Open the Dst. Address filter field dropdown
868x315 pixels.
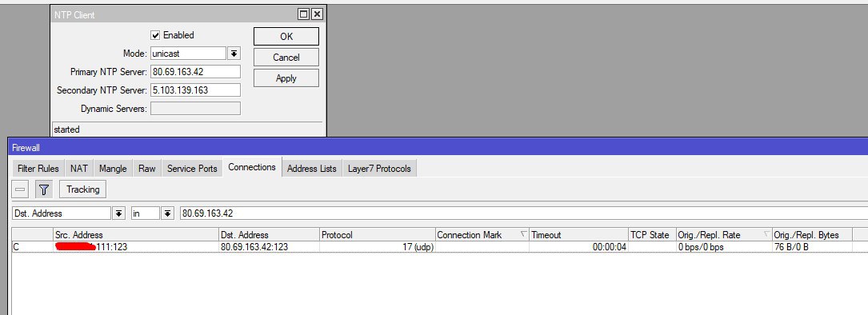pyautogui.click(x=119, y=213)
